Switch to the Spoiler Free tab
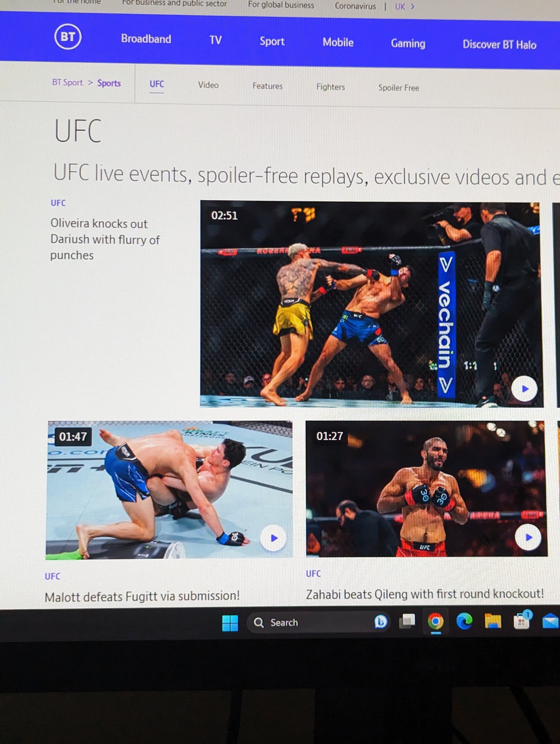Image resolution: width=560 pixels, height=744 pixels. (399, 88)
